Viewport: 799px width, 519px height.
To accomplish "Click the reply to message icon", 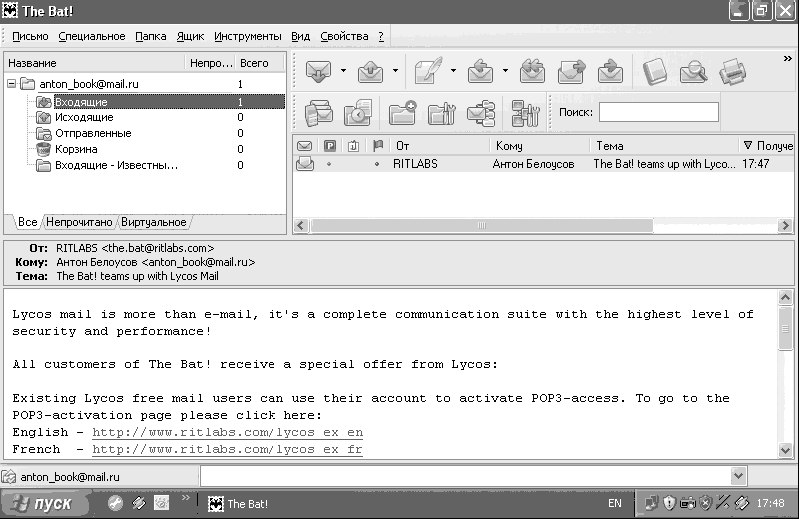I will (480, 71).
